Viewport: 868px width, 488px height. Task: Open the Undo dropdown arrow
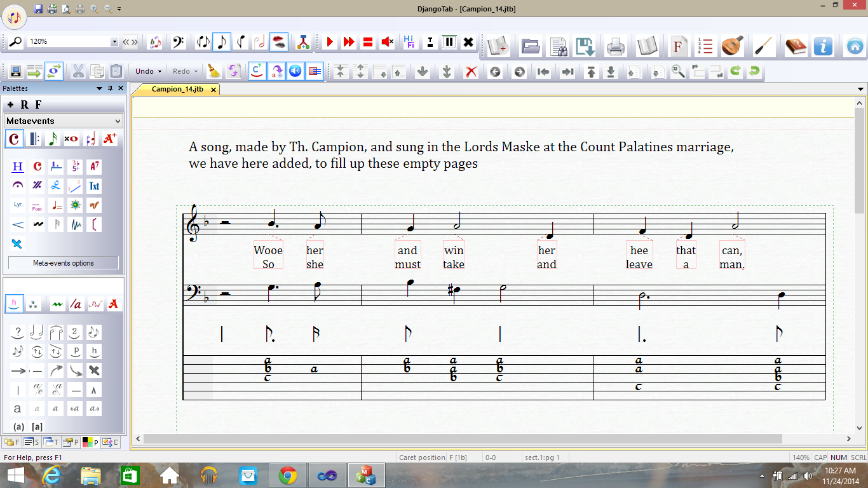tap(159, 71)
